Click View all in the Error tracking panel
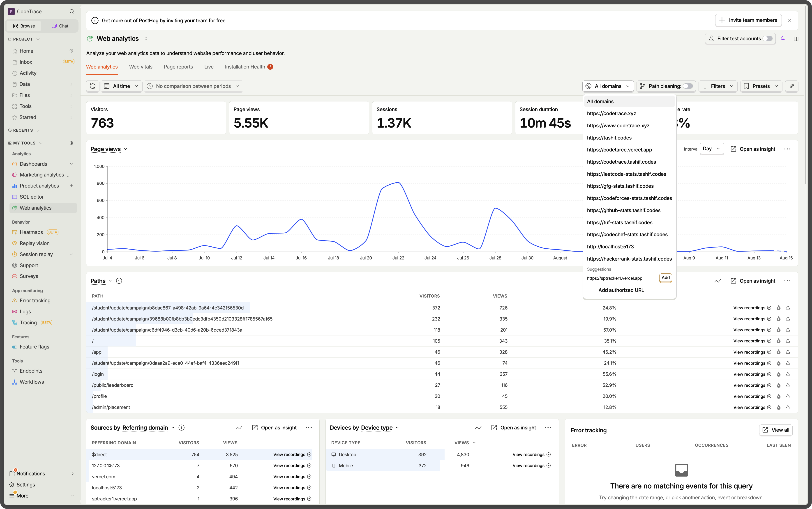 (776, 430)
